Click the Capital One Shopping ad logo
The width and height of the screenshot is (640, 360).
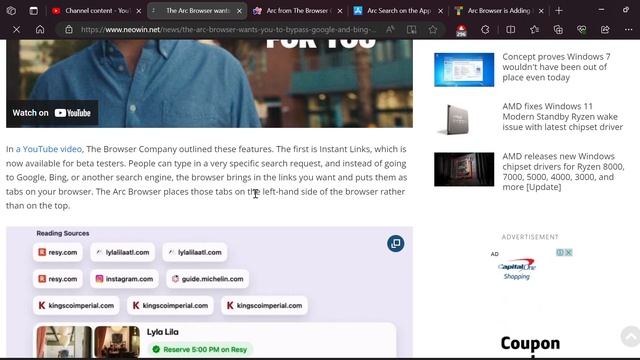(517, 269)
